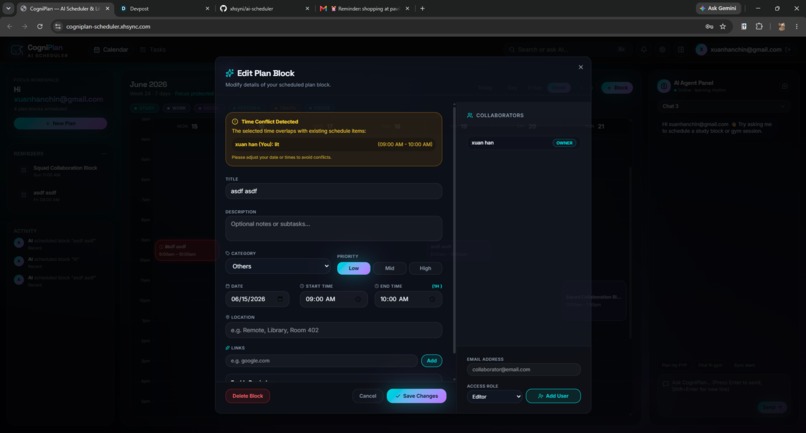Viewport: 806px width, 433px height.
Task: Click the collaborator Email Address field
Action: (524, 369)
